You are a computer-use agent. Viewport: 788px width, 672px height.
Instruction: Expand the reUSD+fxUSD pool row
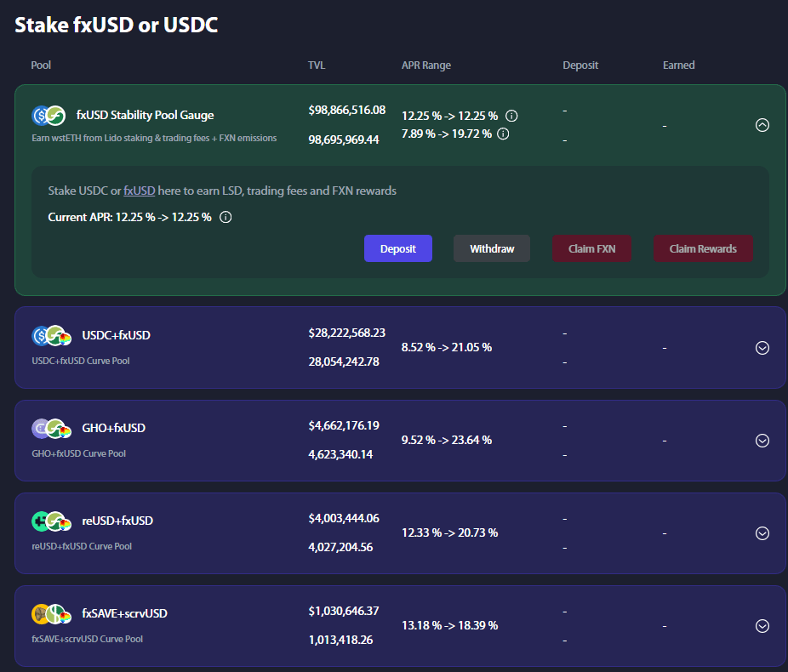click(x=762, y=532)
